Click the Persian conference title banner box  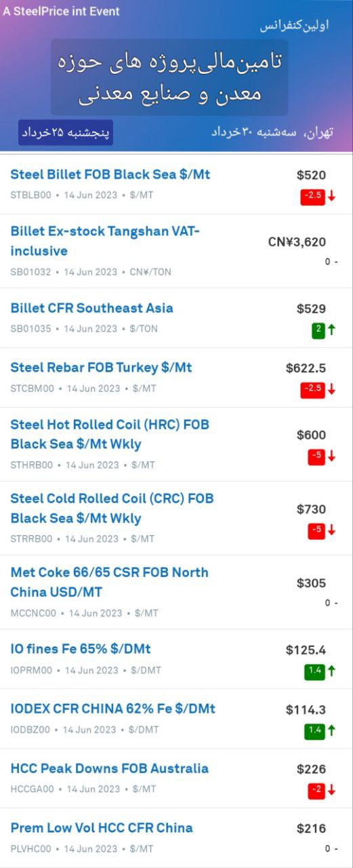pyautogui.click(x=169, y=77)
